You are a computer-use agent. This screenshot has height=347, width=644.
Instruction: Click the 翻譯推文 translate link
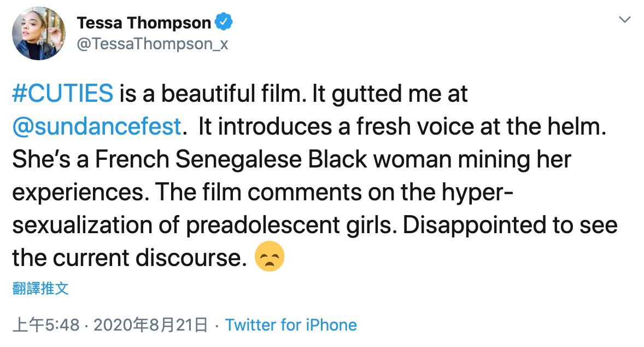tap(40, 288)
